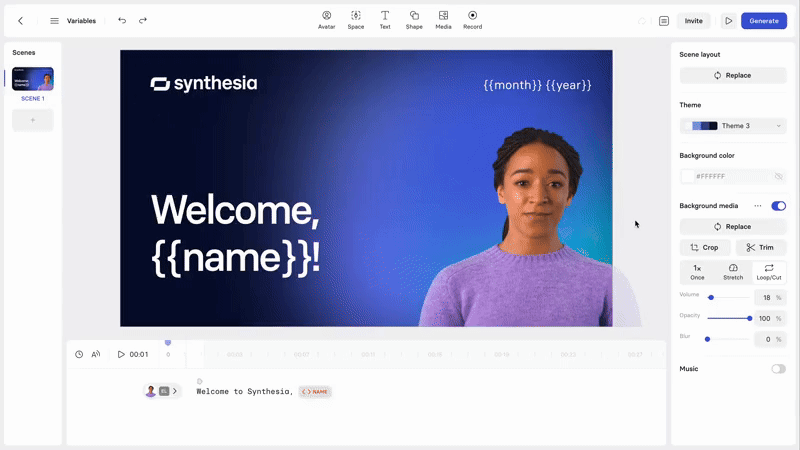The image size is (800, 450).
Task: Disable the Background media toggle
Action: coord(778,206)
